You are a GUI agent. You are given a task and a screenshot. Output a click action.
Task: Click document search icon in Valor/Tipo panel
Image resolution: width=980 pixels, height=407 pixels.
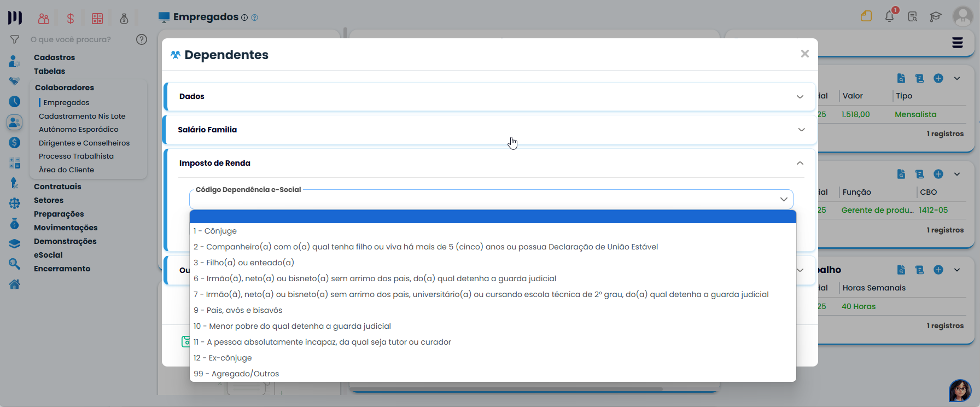[901, 78]
